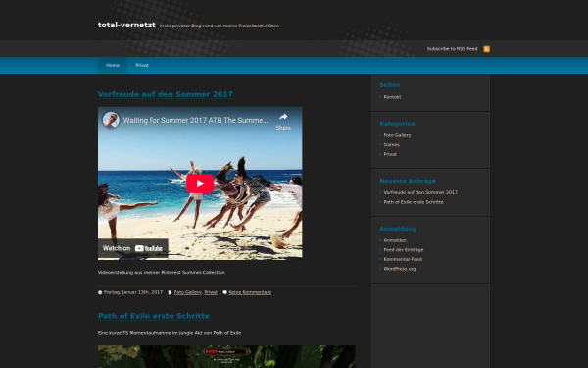Click Privat tag under the first post

point(211,292)
